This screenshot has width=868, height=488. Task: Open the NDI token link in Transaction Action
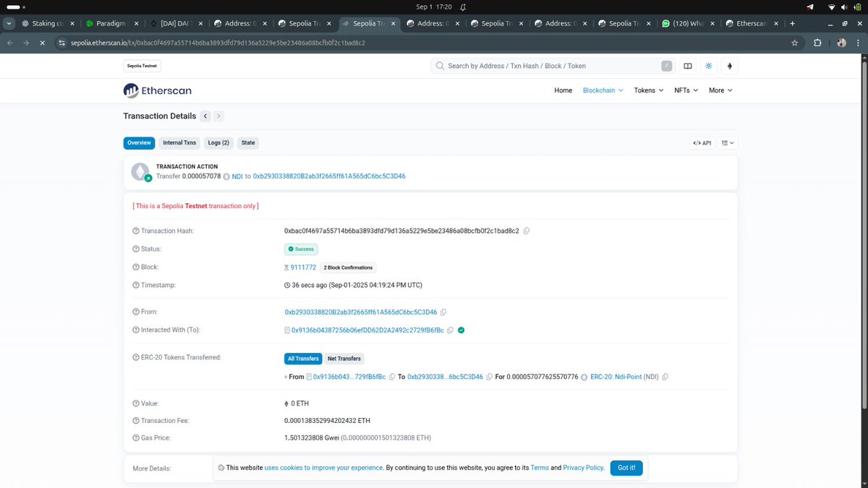coord(237,176)
